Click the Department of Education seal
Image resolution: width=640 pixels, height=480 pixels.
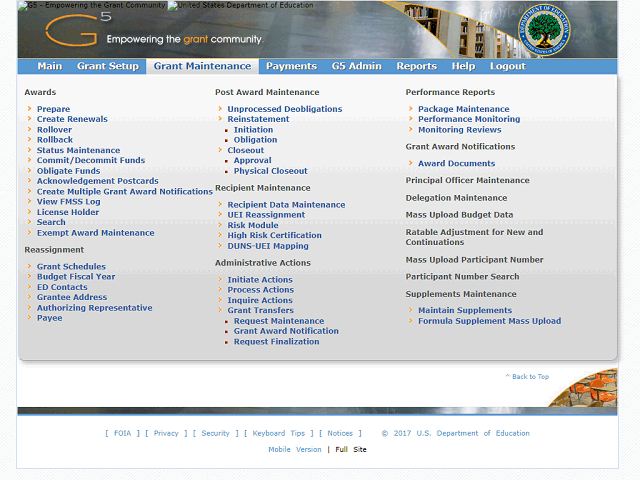pyautogui.click(x=544, y=31)
